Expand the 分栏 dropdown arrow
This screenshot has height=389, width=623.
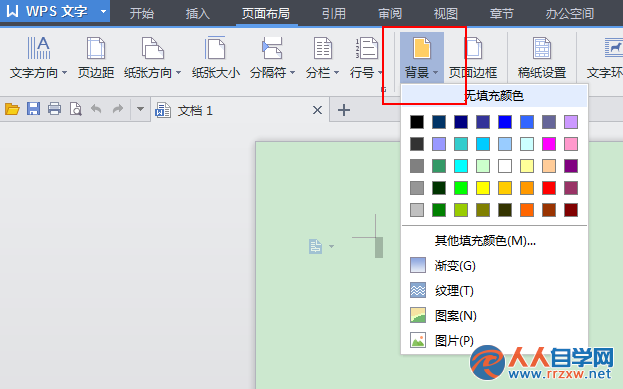(x=336, y=73)
